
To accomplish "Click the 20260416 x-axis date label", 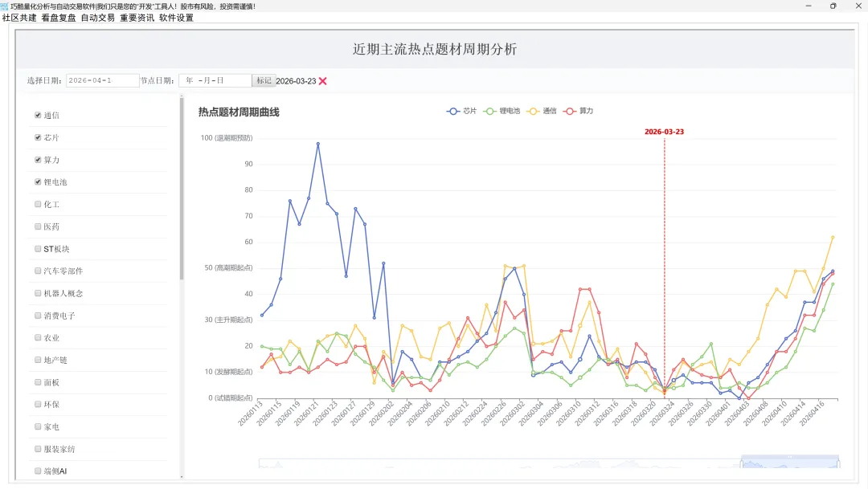I will [x=812, y=414].
